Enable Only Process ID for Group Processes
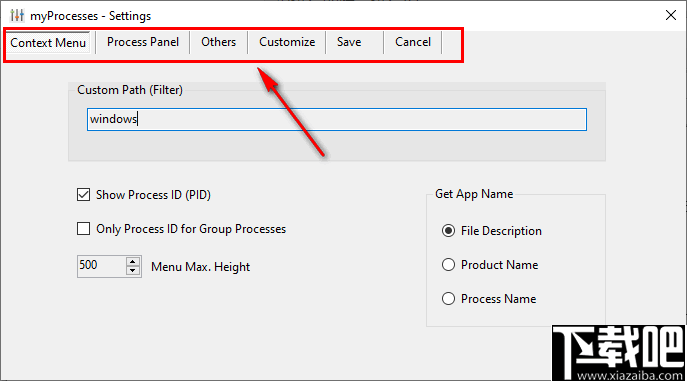The width and height of the screenshot is (687, 381). (x=83, y=229)
